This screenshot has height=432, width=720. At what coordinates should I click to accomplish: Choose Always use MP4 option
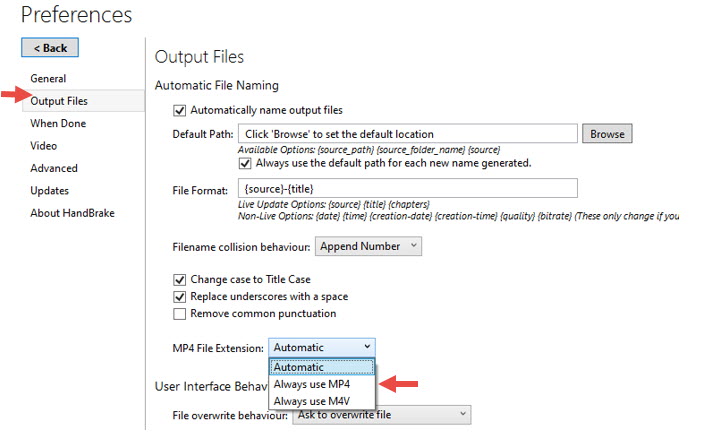[322, 384]
